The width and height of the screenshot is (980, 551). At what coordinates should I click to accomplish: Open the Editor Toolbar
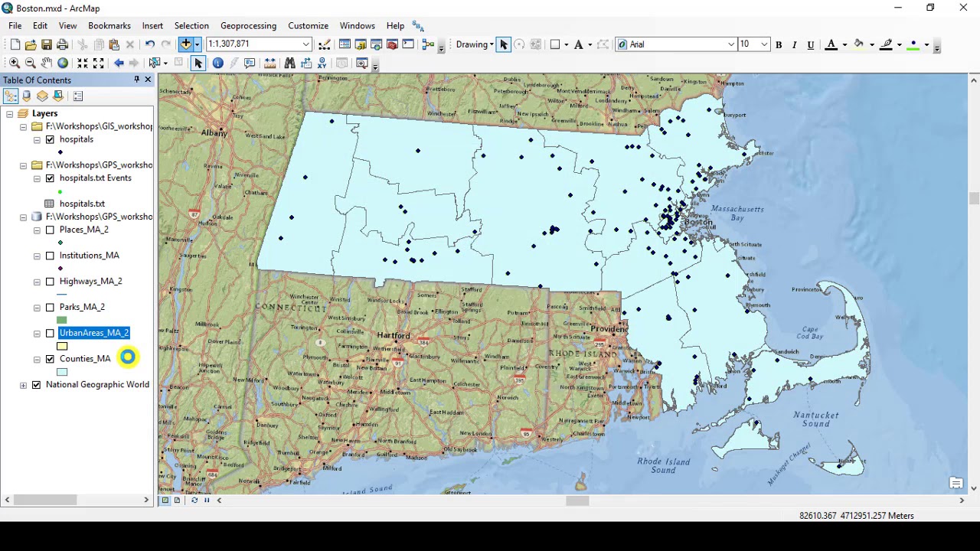click(325, 44)
